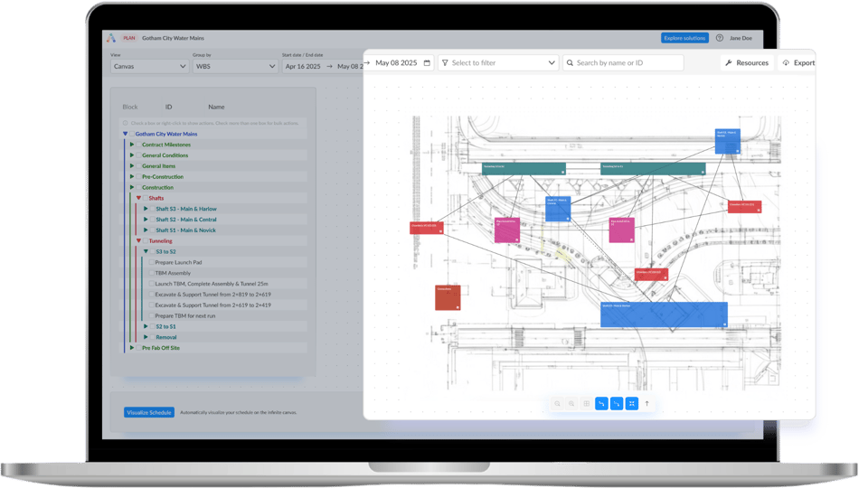Select the blue square block at canvas center
868x488 pixels.
coord(558,209)
